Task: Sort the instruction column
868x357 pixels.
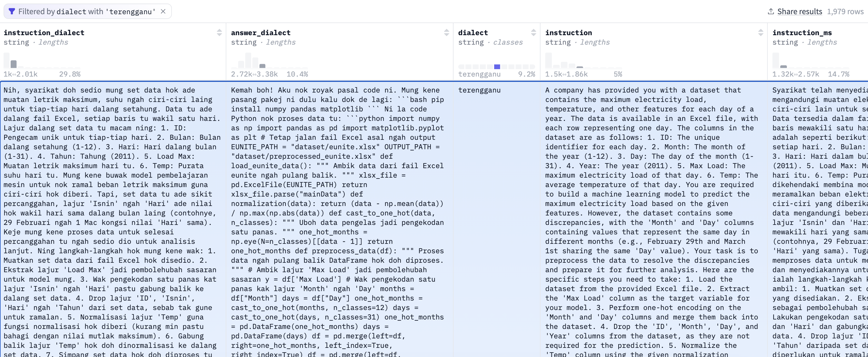Action: pos(761,33)
